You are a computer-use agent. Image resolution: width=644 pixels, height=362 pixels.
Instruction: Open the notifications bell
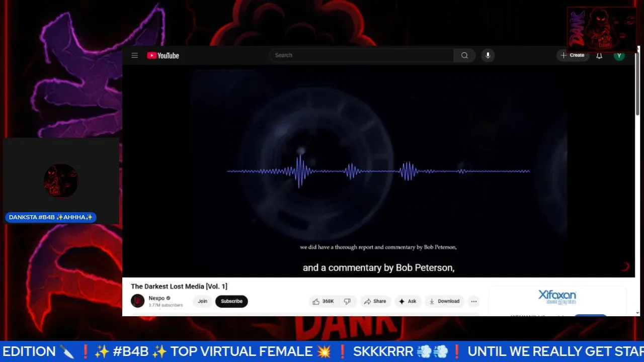click(599, 55)
